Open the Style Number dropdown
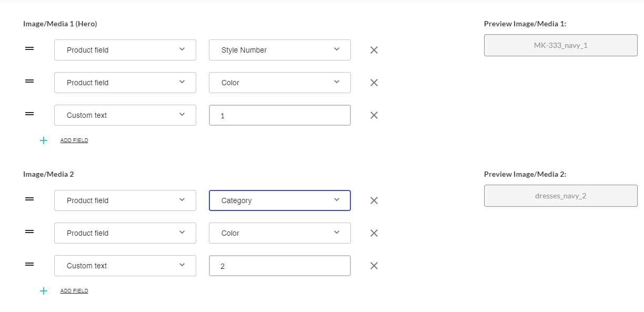The height and width of the screenshot is (312, 644). point(279,50)
